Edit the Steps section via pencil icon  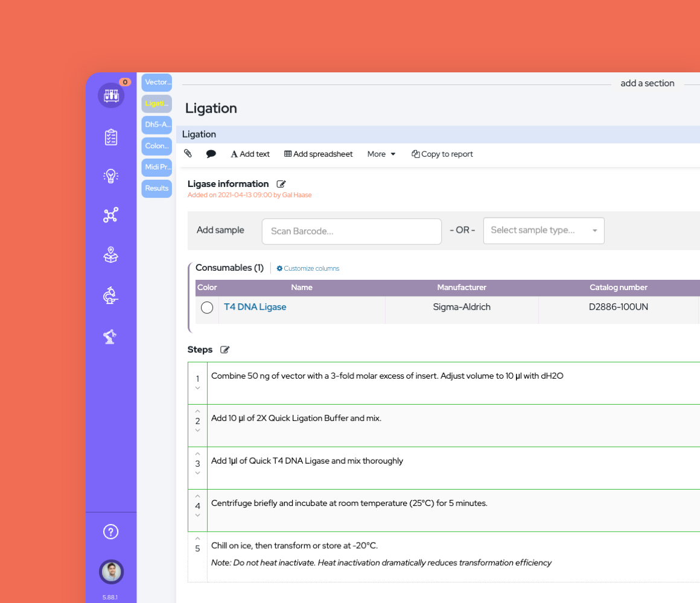point(224,350)
